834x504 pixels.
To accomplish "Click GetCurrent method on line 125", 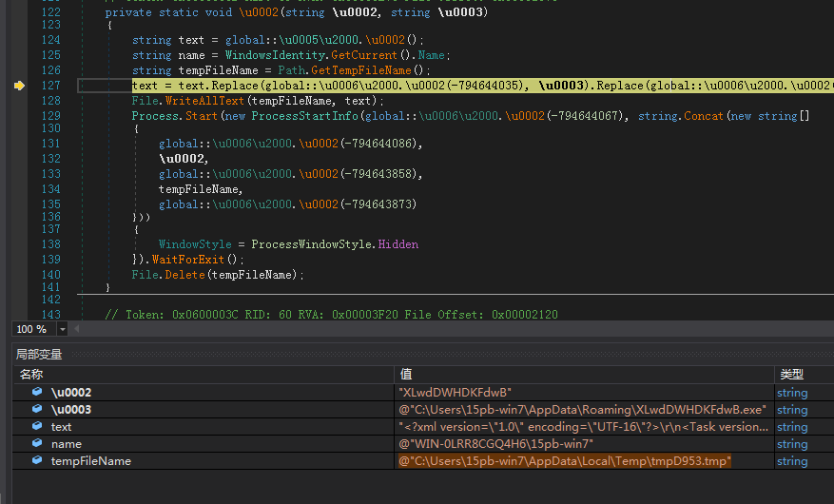I will 364,55.
